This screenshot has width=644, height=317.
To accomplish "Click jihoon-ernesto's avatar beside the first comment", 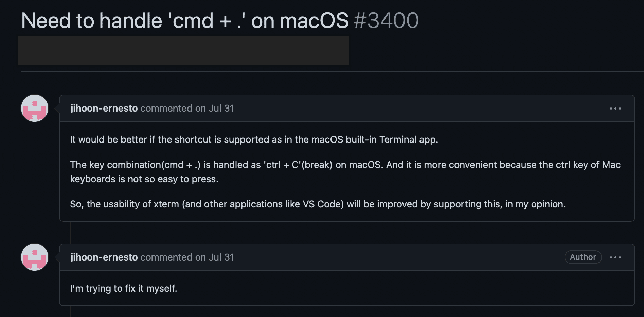I will point(35,109).
